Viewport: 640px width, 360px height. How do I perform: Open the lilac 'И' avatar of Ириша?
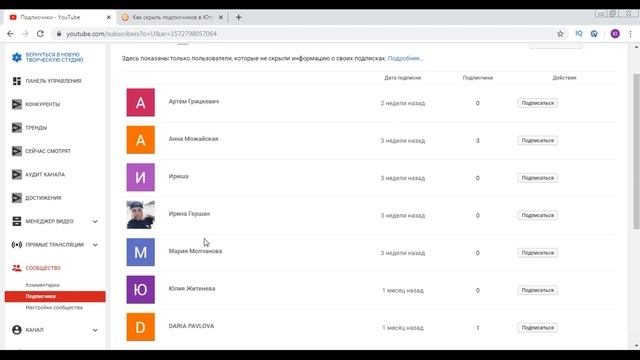click(x=140, y=177)
